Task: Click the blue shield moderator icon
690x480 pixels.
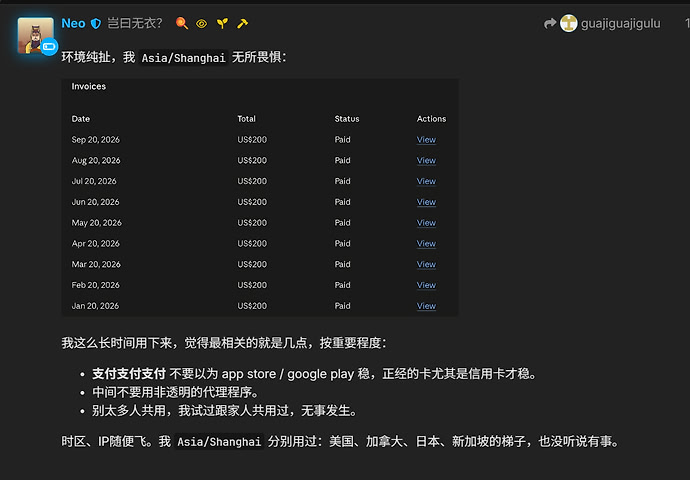Action: click(95, 24)
